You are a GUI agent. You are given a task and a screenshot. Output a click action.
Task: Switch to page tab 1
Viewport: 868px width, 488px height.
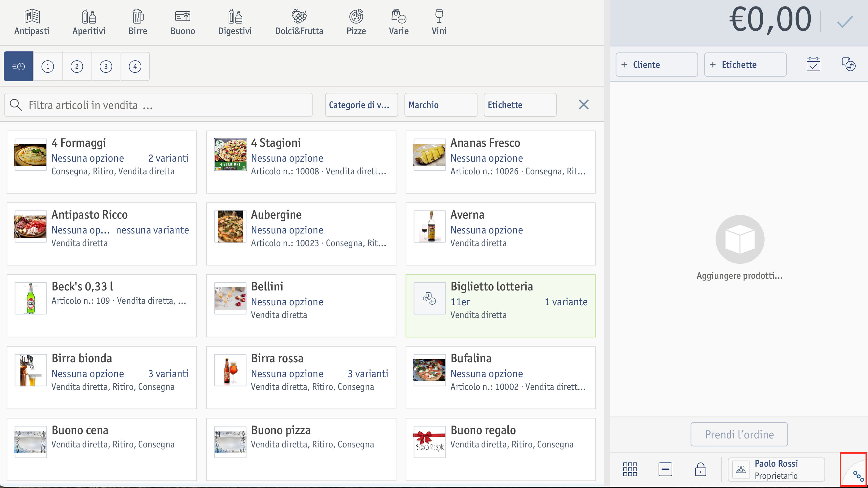pyautogui.click(x=47, y=66)
